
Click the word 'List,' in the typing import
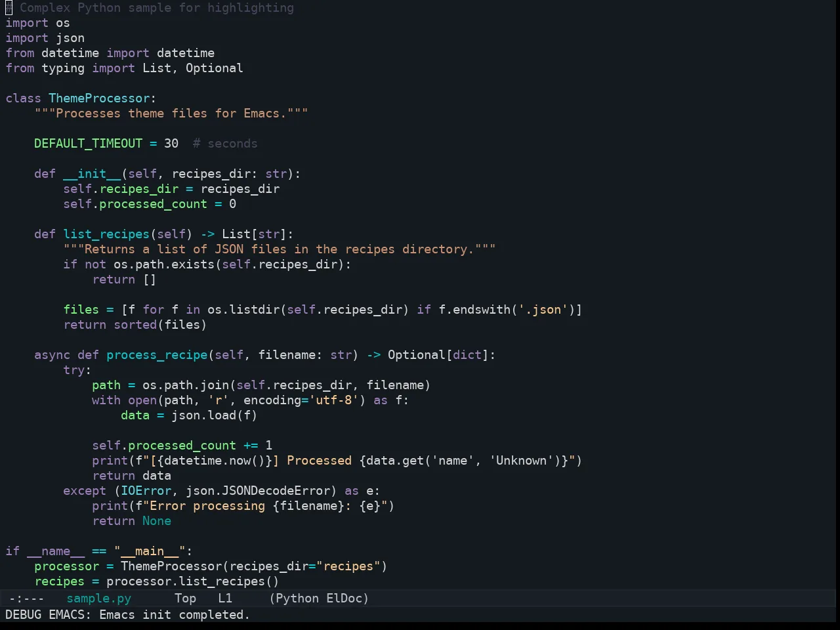160,68
